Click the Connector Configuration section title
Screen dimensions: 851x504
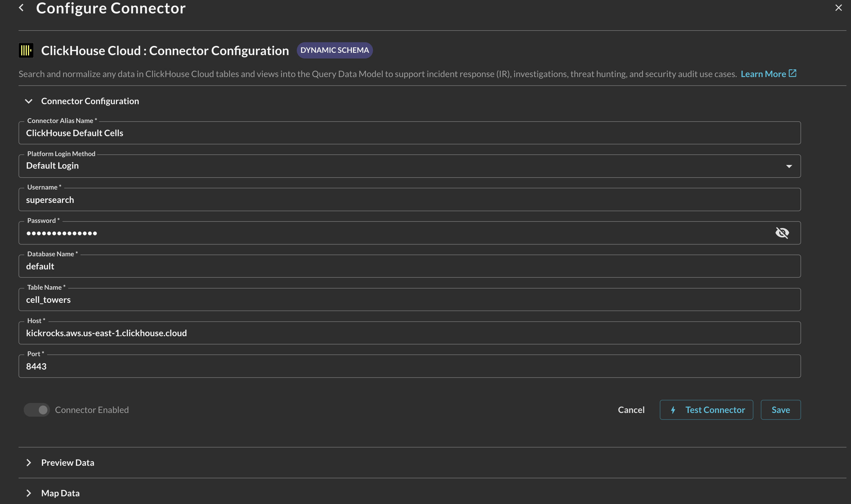pyautogui.click(x=90, y=101)
